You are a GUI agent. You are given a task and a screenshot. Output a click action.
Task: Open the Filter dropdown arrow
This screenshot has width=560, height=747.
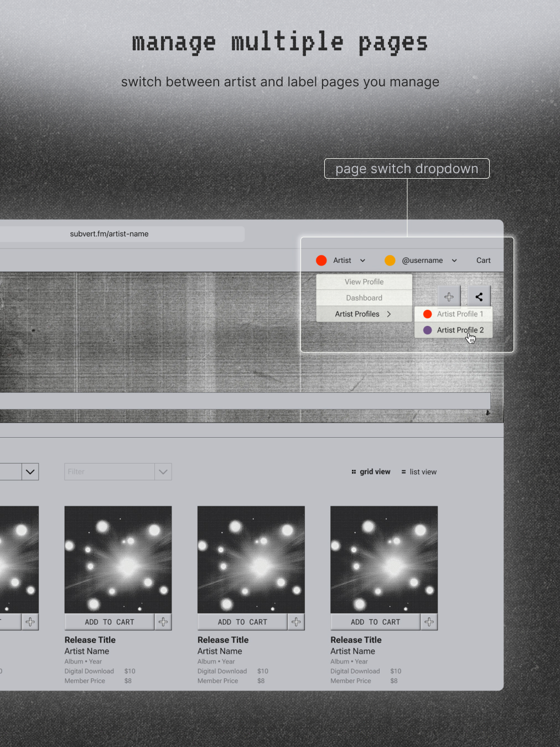coord(163,472)
